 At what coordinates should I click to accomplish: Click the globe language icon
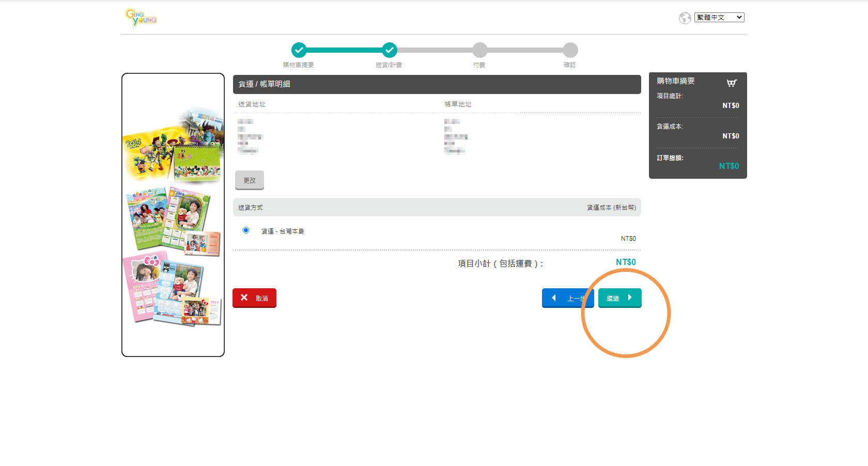pyautogui.click(x=685, y=18)
